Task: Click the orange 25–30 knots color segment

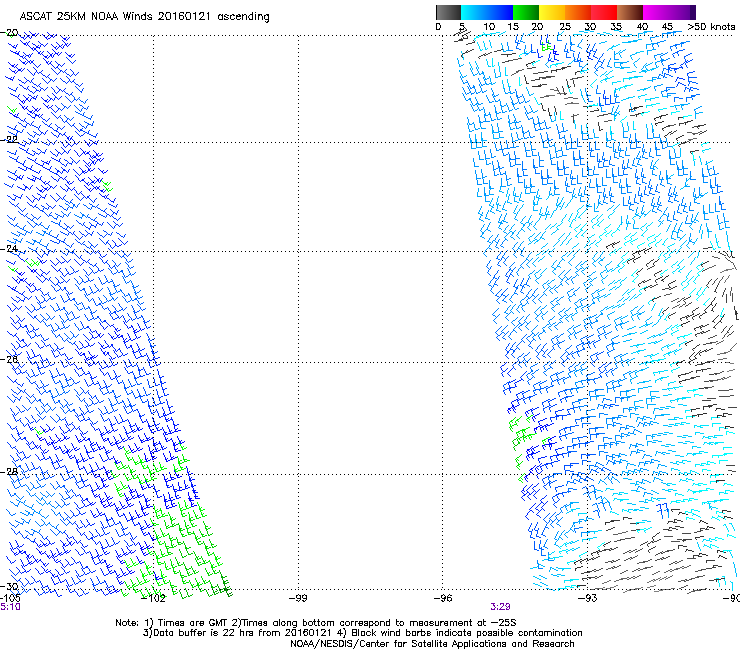Action: [578, 12]
